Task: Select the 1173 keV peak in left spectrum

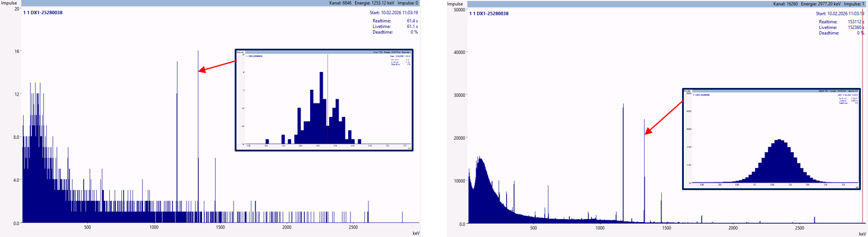Action: [177, 142]
